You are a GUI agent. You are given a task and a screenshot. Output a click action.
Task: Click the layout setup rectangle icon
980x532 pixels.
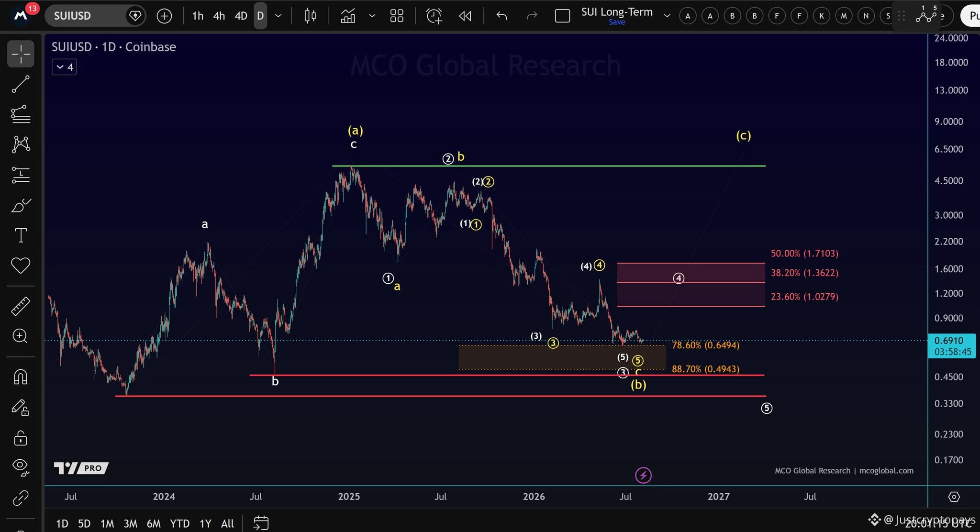[x=562, y=16]
